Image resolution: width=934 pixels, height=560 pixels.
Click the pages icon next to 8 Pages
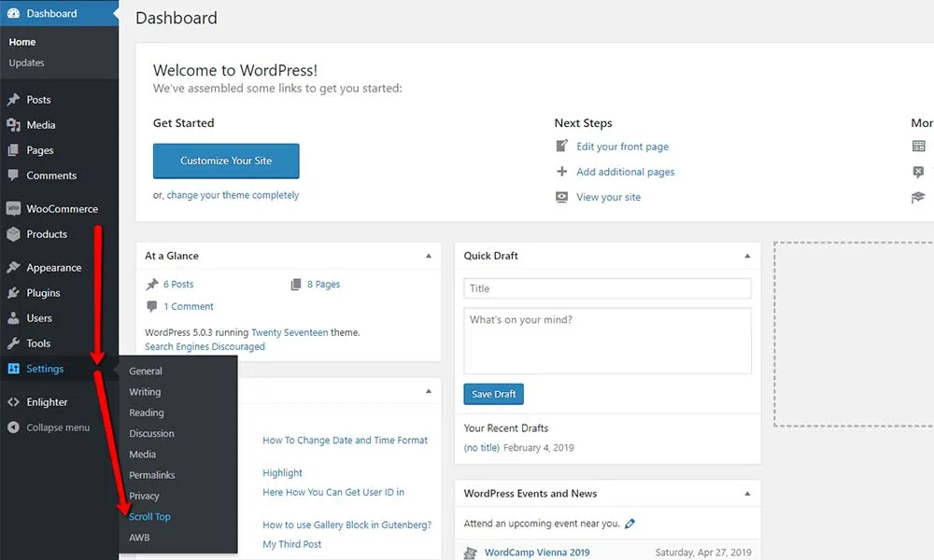click(x=296, y=285)
